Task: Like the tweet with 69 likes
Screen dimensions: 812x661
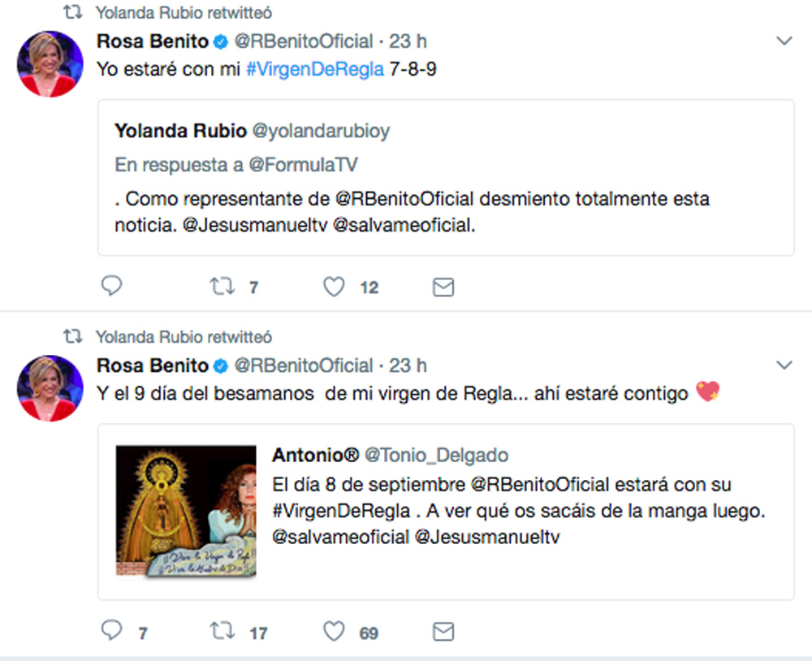Action: click(x=335, y=632)
